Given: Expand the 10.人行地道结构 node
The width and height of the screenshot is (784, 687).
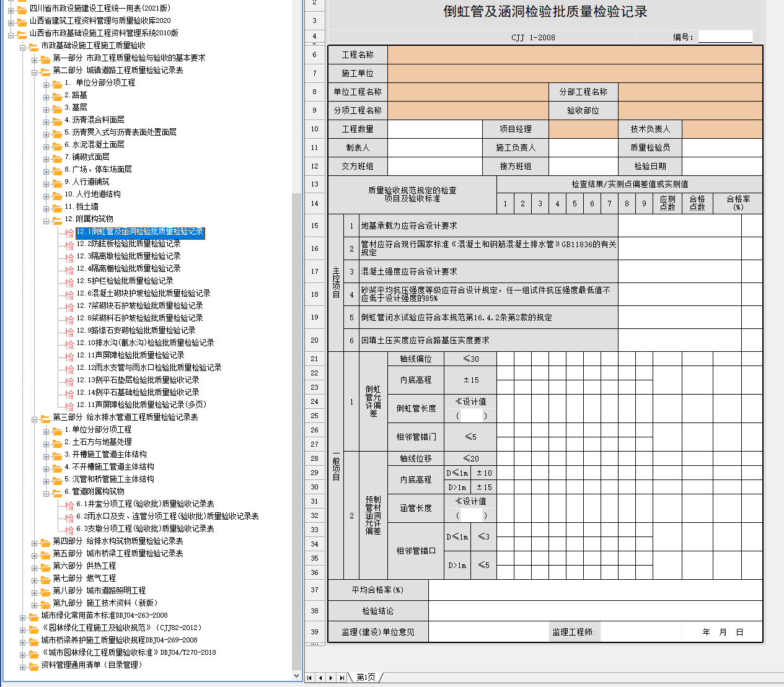Looking at the screenshot, I should [46, 196].
